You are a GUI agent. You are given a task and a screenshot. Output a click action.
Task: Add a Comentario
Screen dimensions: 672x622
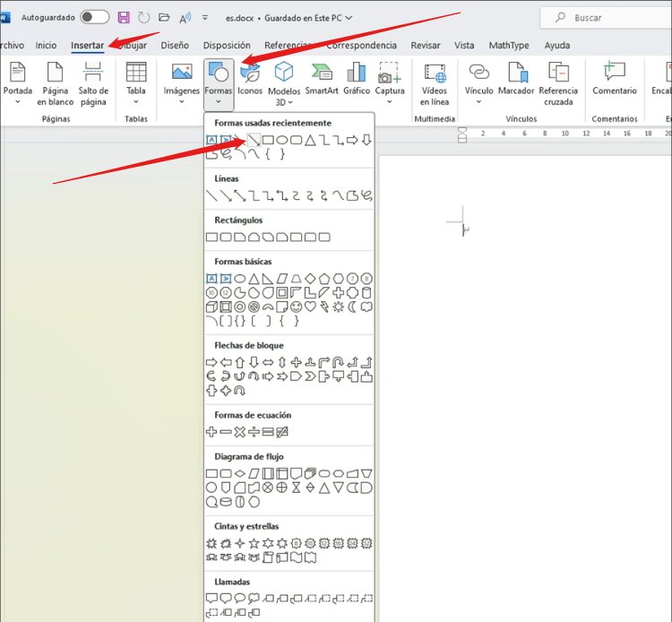click(x=615, y=79)
